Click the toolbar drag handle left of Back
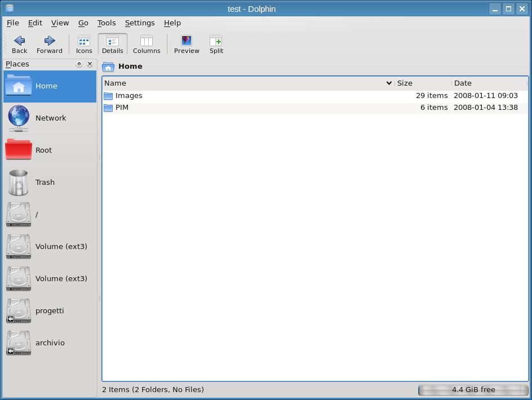Screen dimensions: 532x400 pos(5,44)
